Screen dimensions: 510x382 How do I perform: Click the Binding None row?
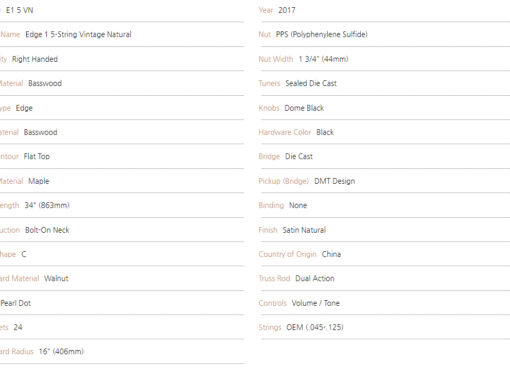point(385,205)
